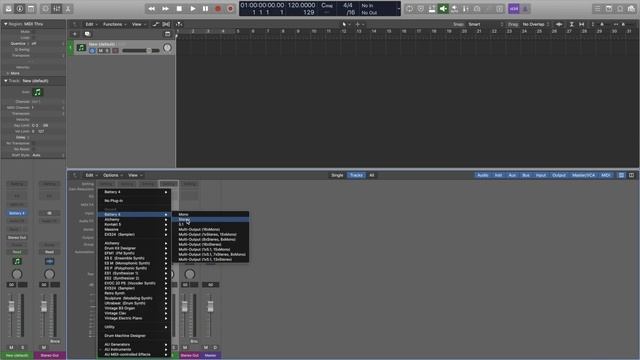
Task: Open the tracks area Functions menu
Action: click(x=114, y=24)
